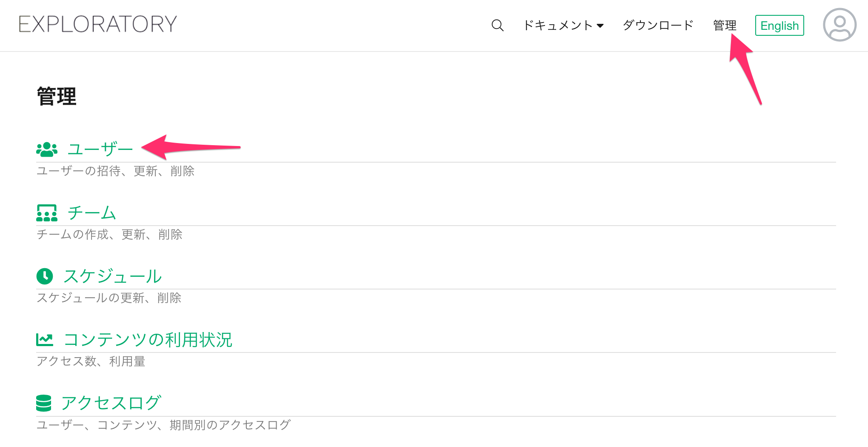Open the コンテンツの利用状況 link
The height and width of the screenshot is (447, 868).
(x=148, y=340)
